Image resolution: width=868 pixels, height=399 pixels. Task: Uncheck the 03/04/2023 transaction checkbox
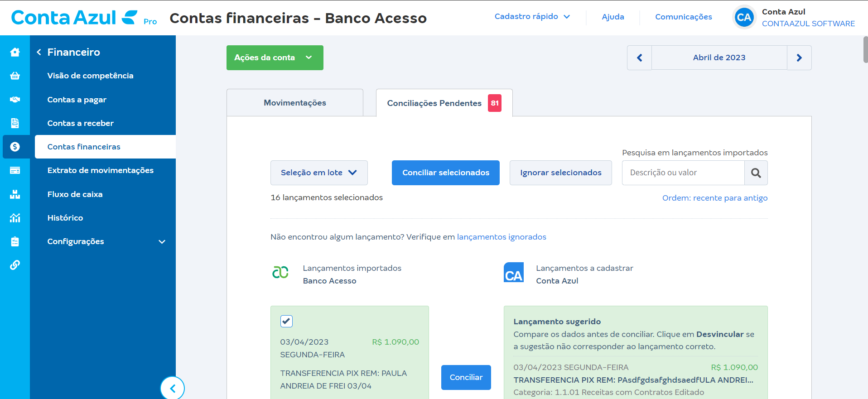pyautogui.click(x=286, y=321)
